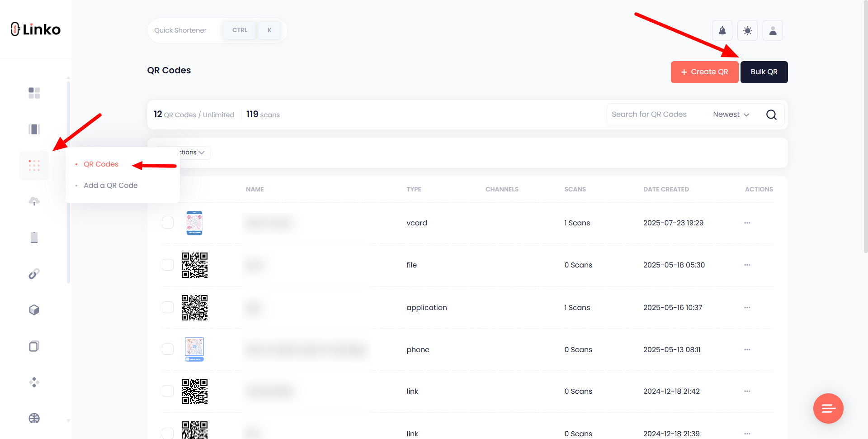Open the file QR code thumbnail

[194, 265]
